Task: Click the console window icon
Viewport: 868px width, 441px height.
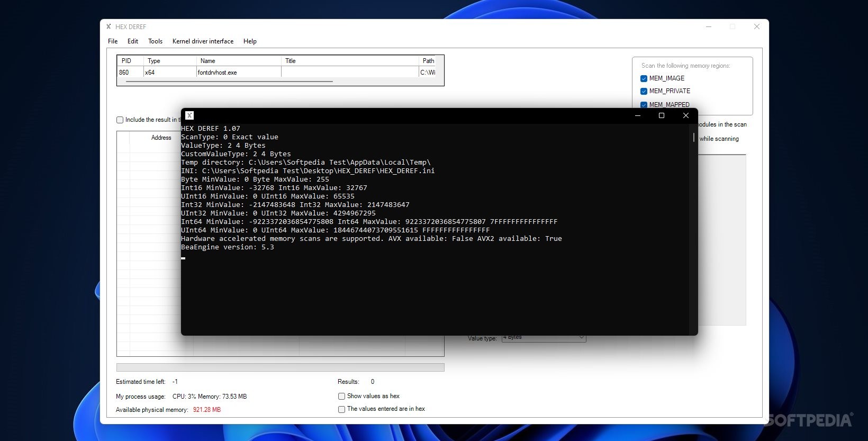Action: click(x=189, y=115)
